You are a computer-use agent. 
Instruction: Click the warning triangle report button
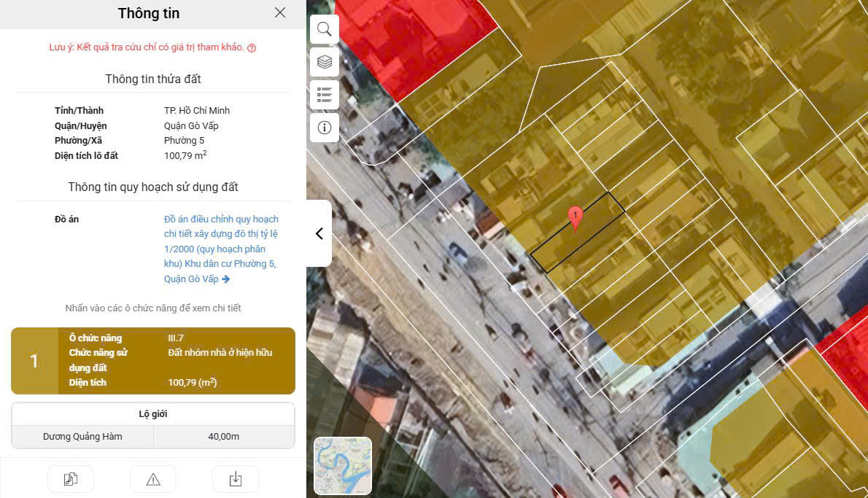pos(153,479)
